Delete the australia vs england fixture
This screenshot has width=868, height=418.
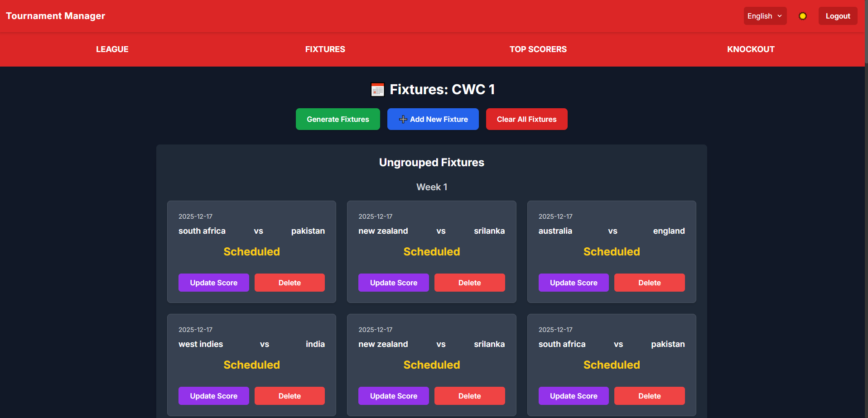tap(649, 283)
